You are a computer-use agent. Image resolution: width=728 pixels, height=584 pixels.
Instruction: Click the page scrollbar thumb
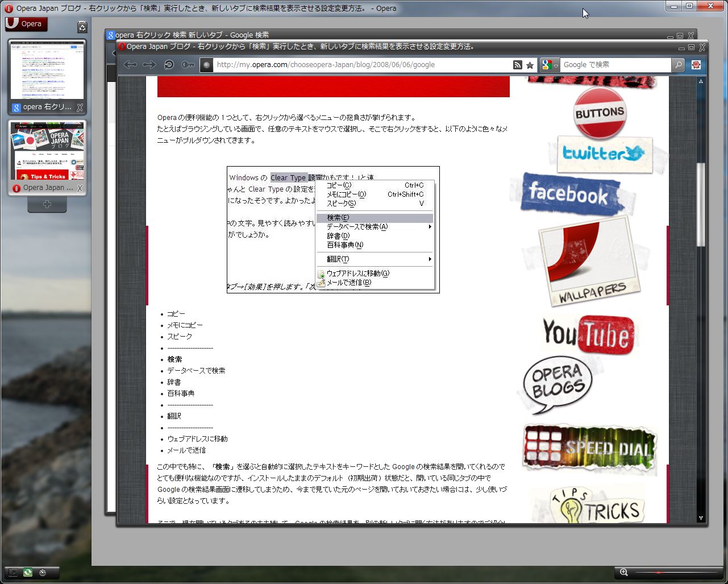[701, 204]
